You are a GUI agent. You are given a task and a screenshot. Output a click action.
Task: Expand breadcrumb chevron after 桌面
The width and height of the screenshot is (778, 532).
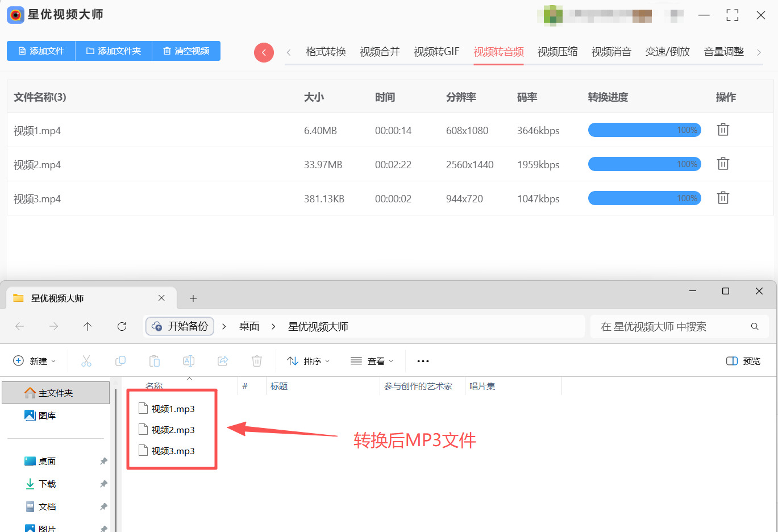tap(274, 326)
